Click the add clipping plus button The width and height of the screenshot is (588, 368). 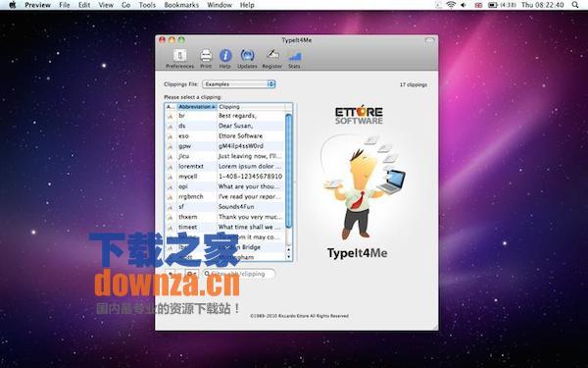[171, 274]
